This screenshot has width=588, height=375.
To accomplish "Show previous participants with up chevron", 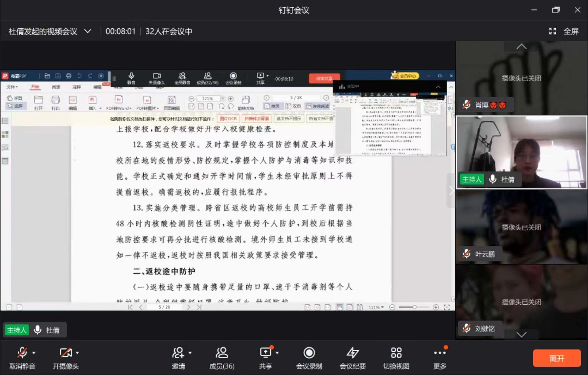I will [521, 46].
